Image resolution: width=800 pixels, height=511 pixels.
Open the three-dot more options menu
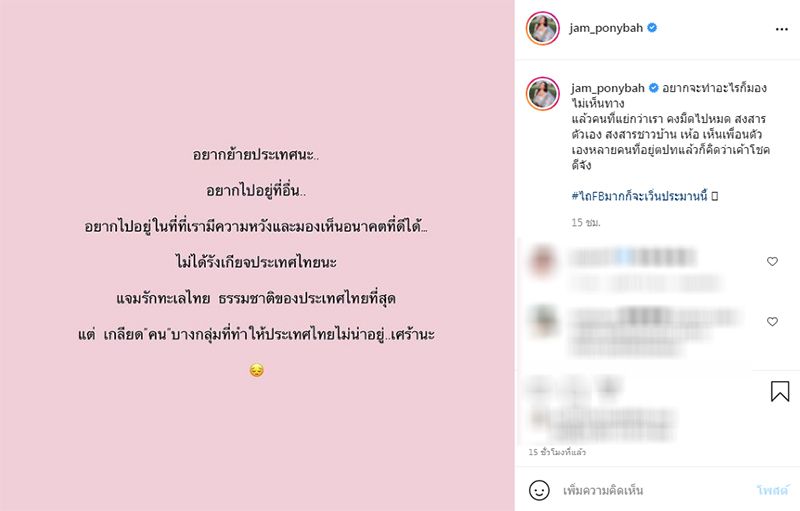pos(781,29)
